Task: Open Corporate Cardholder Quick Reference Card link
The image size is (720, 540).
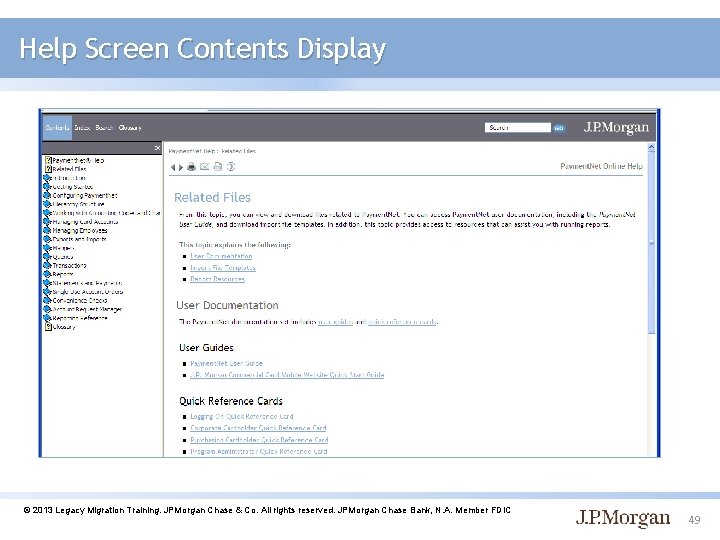Action: point(258,428)
